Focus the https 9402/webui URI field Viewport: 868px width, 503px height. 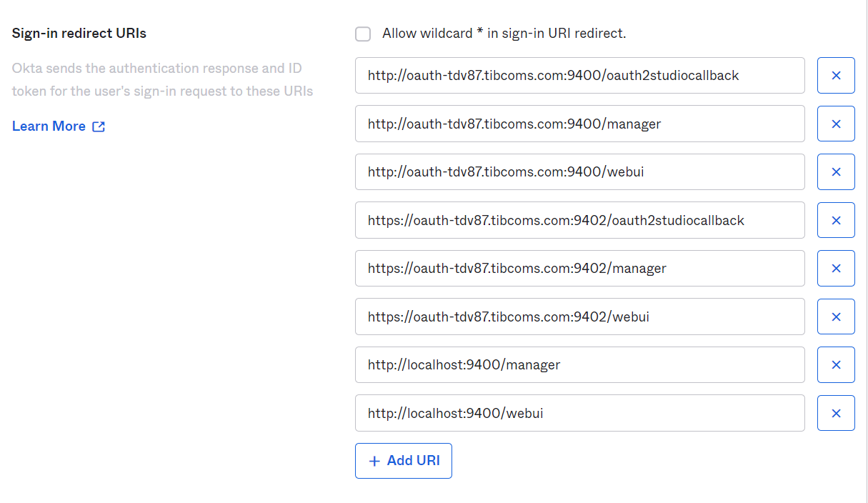[x=580, y=317]
